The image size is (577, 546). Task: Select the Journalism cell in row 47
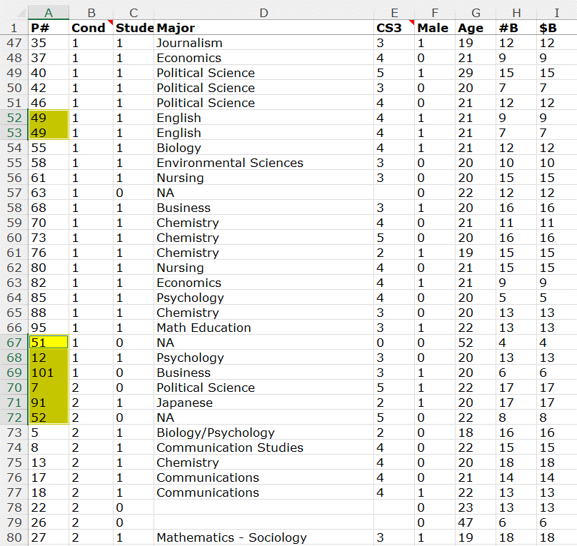click(263, 43)
